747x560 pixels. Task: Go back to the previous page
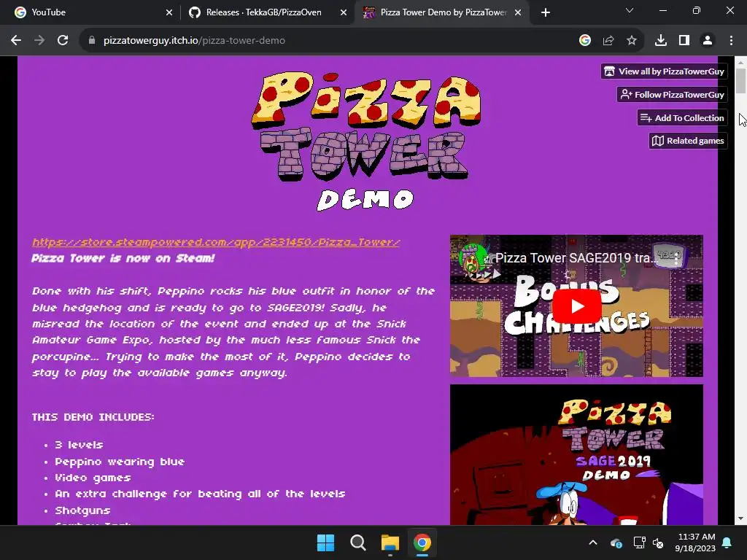(x=16, y=41)
